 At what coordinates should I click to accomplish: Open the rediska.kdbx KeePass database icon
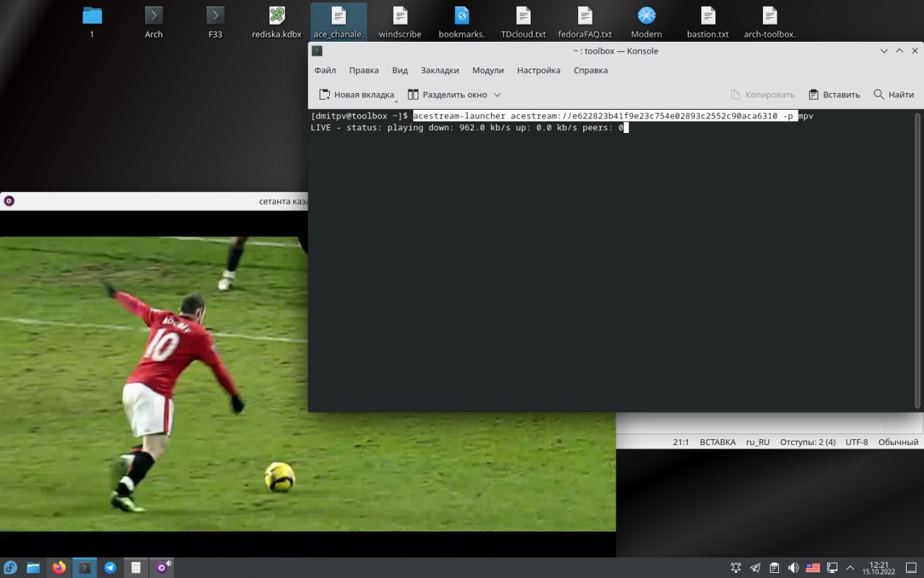pyautogui.click(x=276, y=16)
